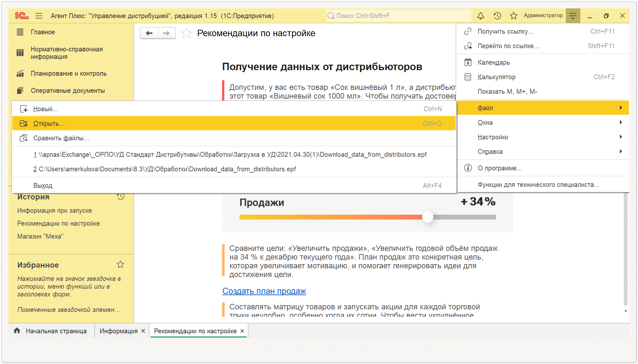
Task: Select Калькулятор menu item text
Action: point(497,77)
